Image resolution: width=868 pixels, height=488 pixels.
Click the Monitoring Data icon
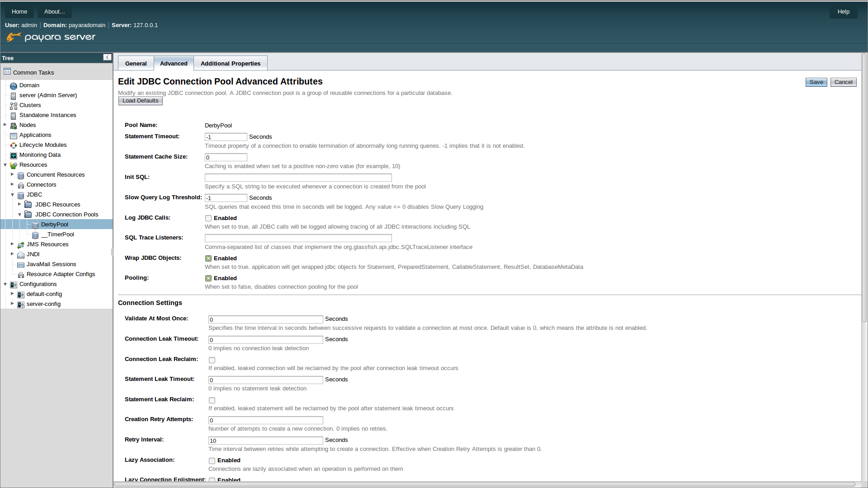13,155
